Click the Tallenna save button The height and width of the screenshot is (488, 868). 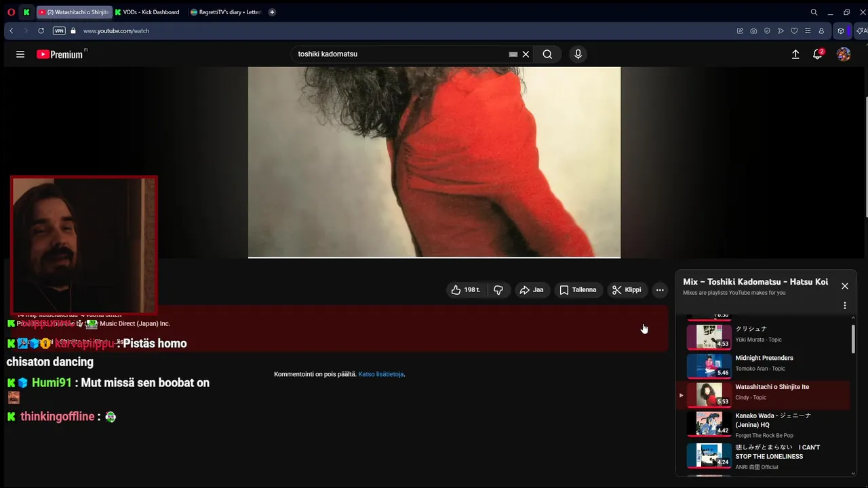[578, 290]
